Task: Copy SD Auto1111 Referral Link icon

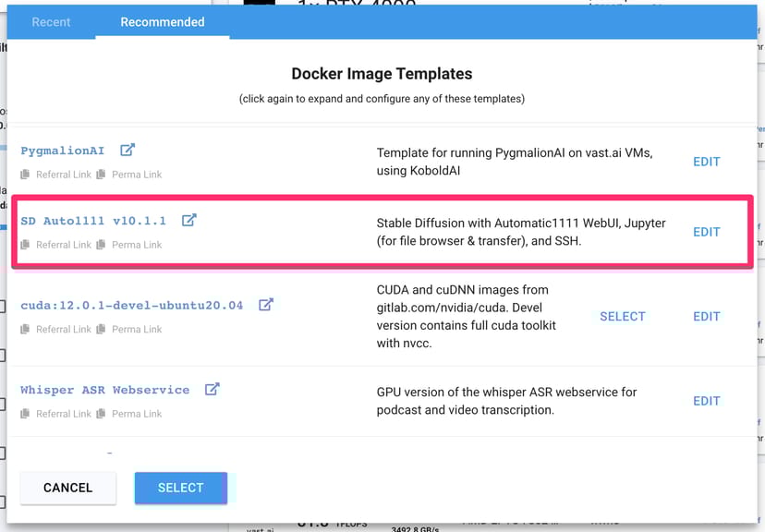Action: pos(26,245)
